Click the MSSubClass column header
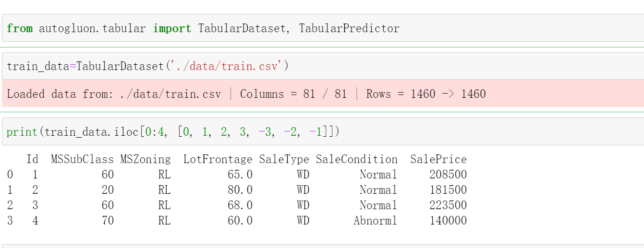This screenshot has width=644, height=248. (x=82, y=159)
